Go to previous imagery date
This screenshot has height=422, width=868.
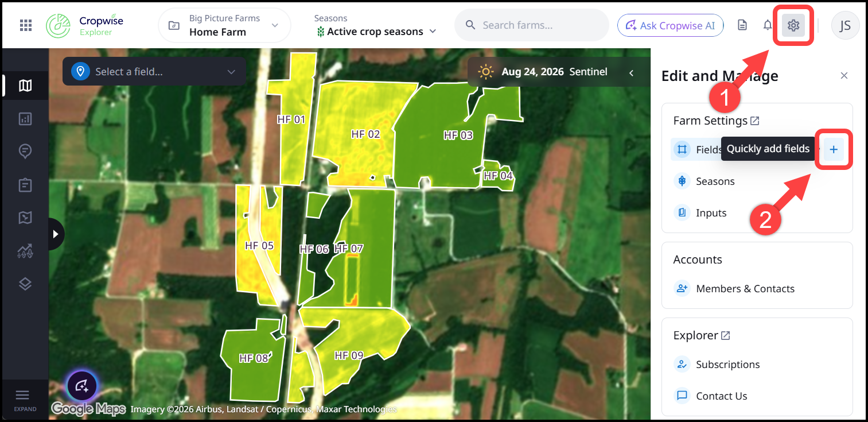point(631,72)
